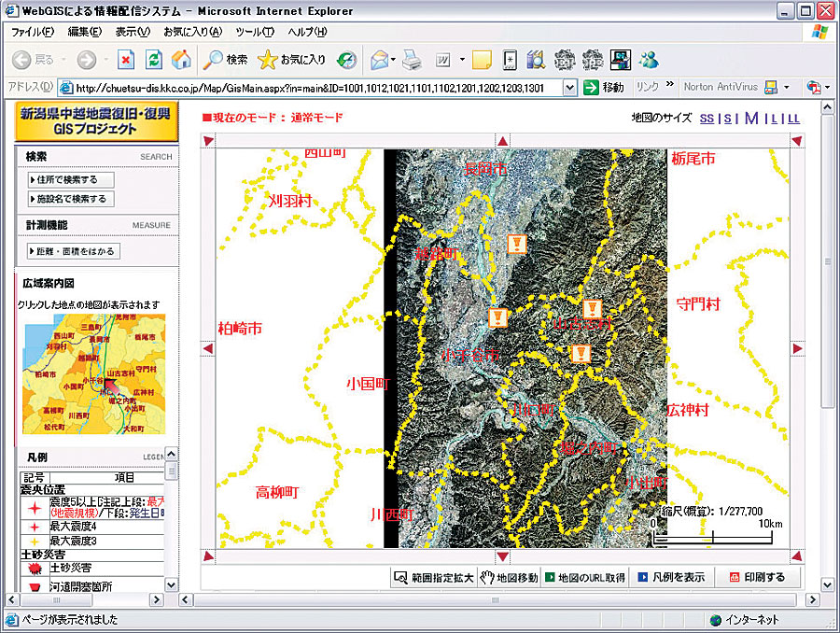Open the Mail icon dropdown arrow
840x633 pixels.
pyautogui.click(x=393, y=60)
